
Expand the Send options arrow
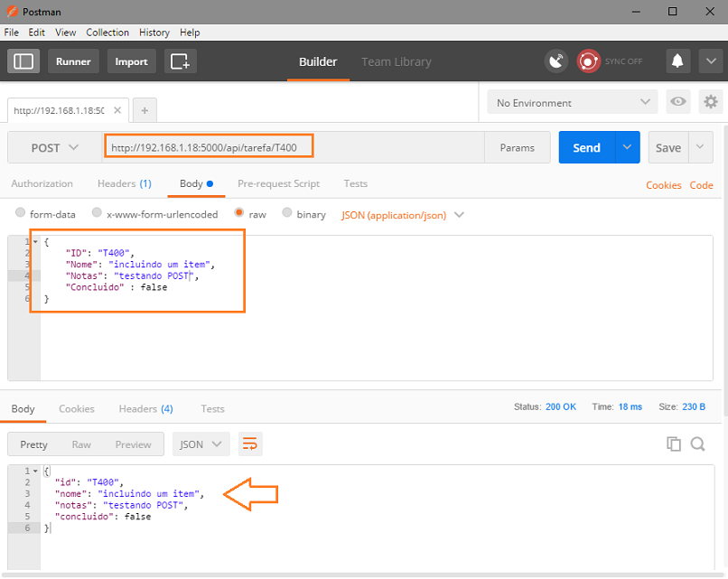627,147
